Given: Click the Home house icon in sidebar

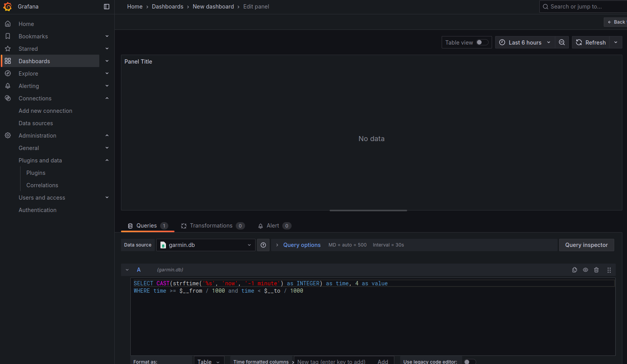Looking at the screenshot, I should pos(8,24).
